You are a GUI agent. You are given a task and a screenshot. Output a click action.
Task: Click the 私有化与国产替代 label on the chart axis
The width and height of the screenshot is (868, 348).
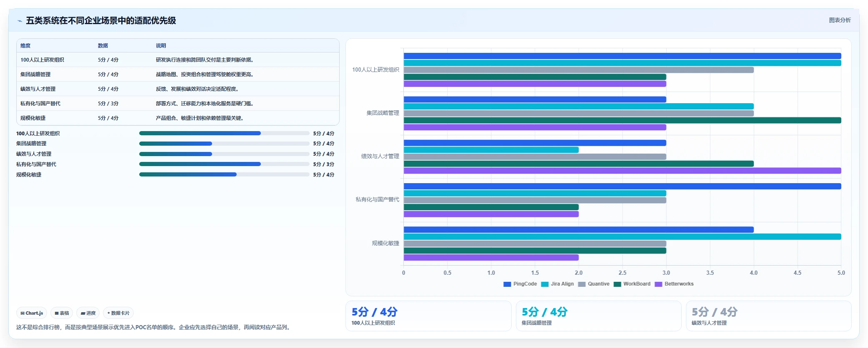[x=378, y=200]
